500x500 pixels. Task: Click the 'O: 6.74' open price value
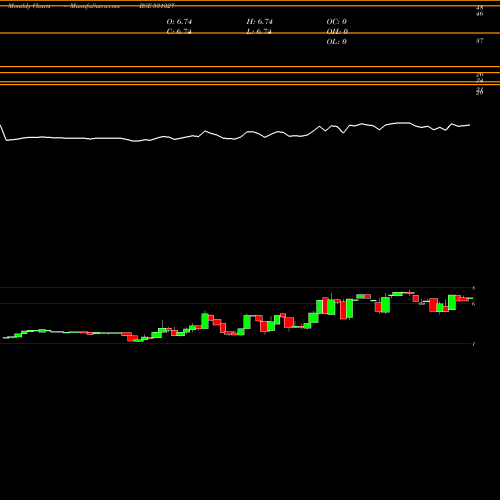179,22
